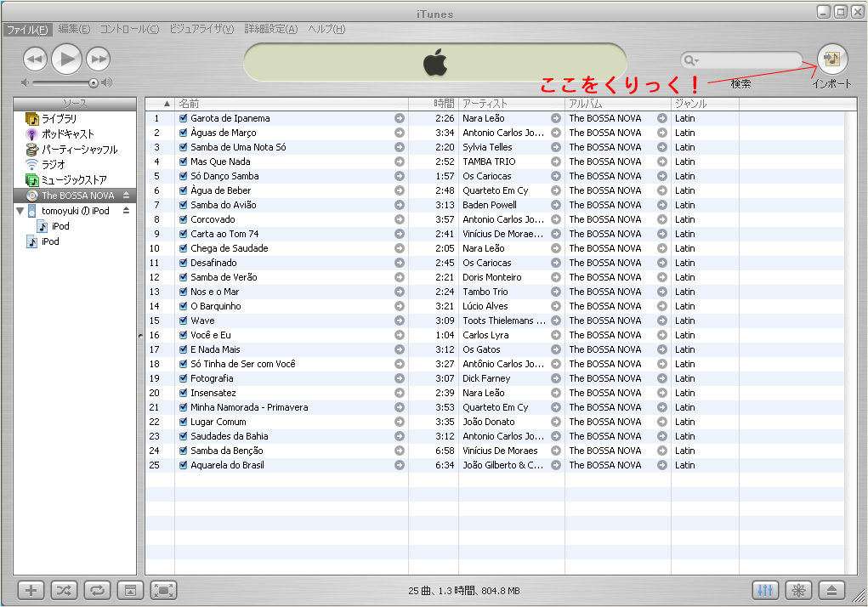Uncheck the Samba da Benção track
Screen dimensions: 868x607
(184, 451)
